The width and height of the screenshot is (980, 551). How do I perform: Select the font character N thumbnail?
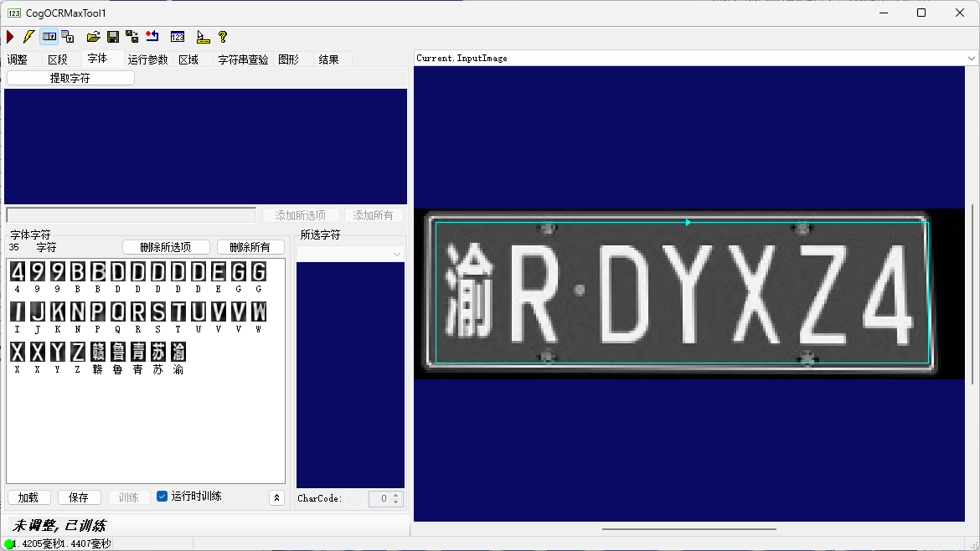point(78,312)
